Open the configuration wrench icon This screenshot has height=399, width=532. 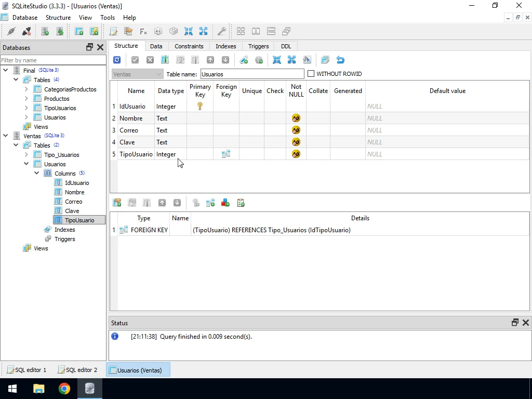point(221,31)
